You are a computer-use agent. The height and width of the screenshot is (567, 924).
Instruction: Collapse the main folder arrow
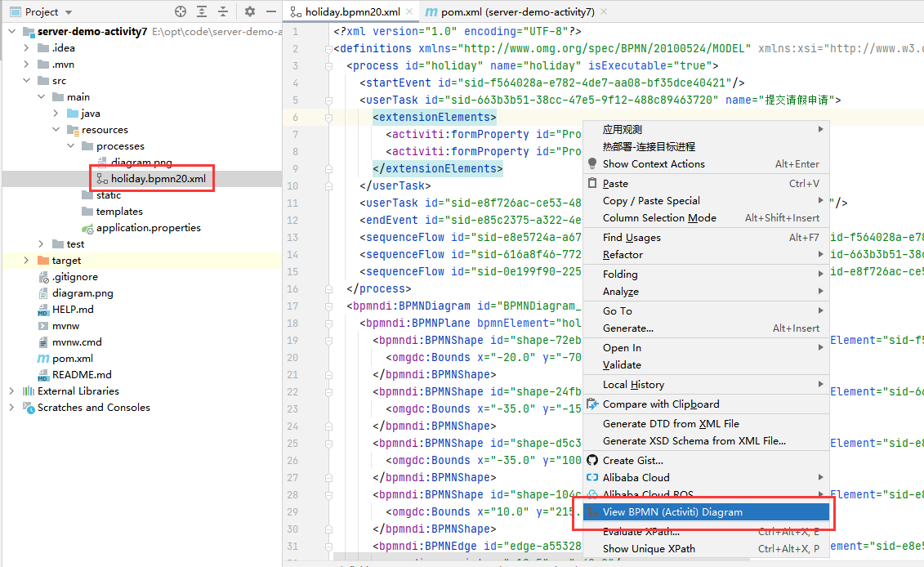41,96
